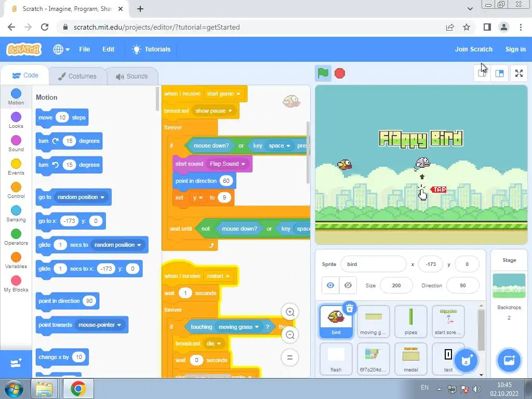Open the language globe selector
This screenshot has width=532, height=399.
61,49
